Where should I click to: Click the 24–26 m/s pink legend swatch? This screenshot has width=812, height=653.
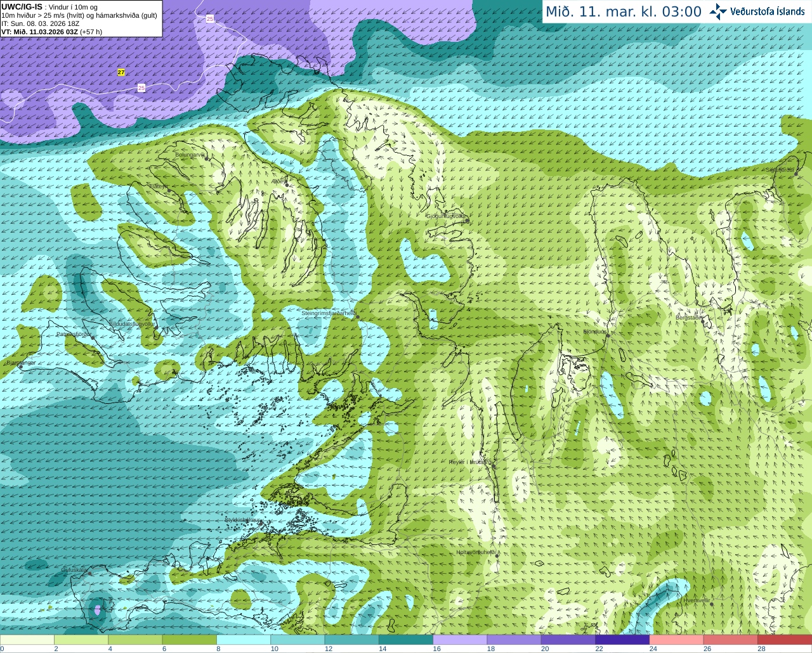[677, 640]
